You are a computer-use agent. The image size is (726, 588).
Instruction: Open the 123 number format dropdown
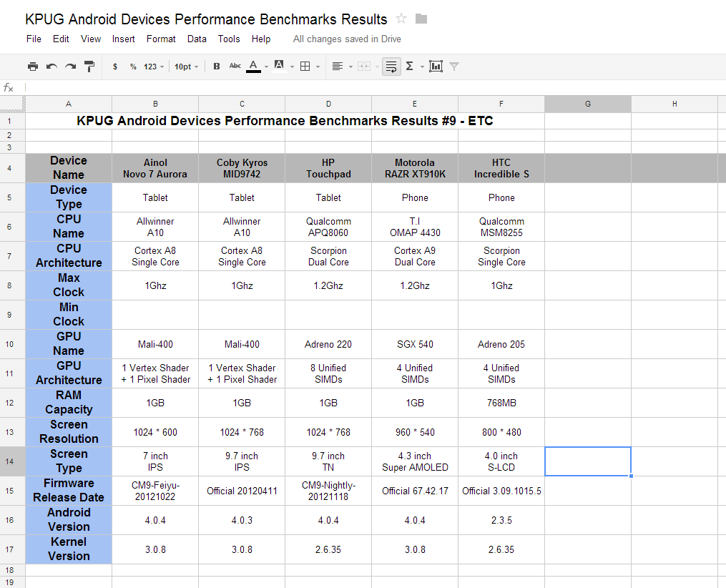click(x=154, y=67)
